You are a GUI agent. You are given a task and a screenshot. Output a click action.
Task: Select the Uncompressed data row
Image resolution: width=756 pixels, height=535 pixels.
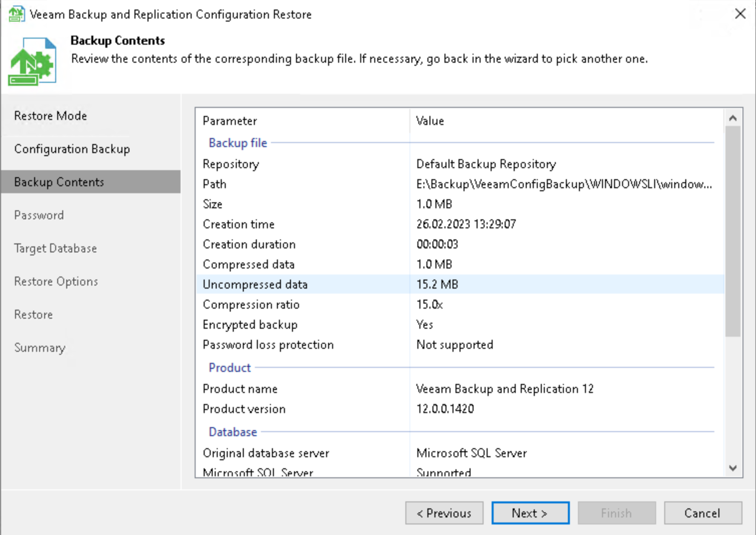coord(460,285)
